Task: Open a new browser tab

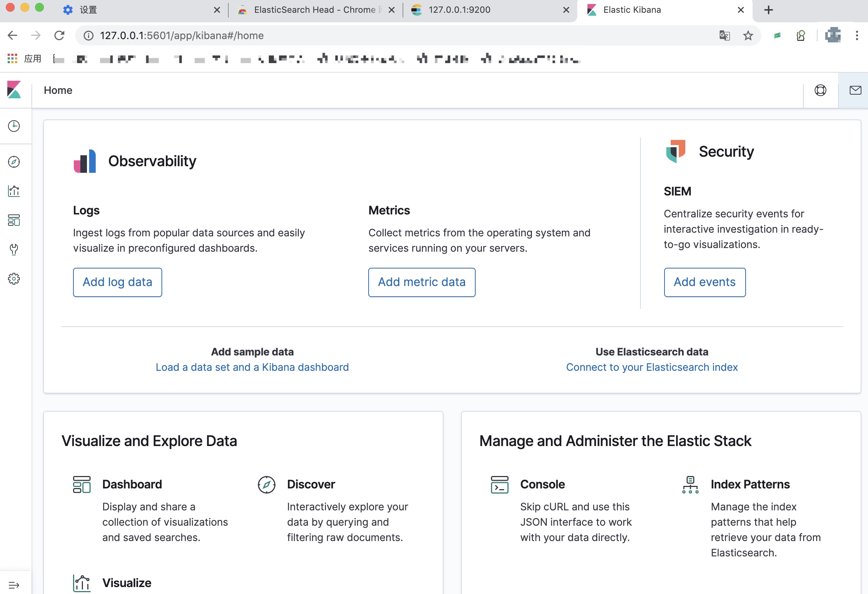Action: [x=769, y=10]
